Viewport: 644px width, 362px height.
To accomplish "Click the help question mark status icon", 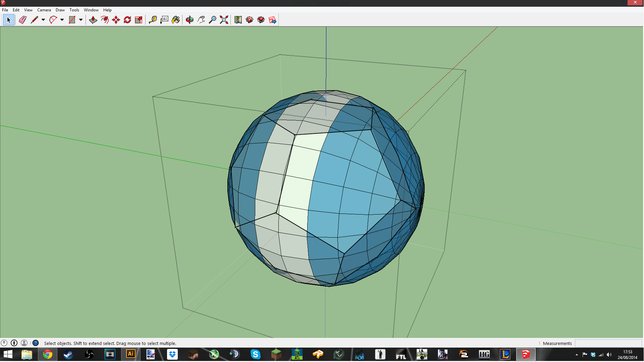I will click(36, 343).
